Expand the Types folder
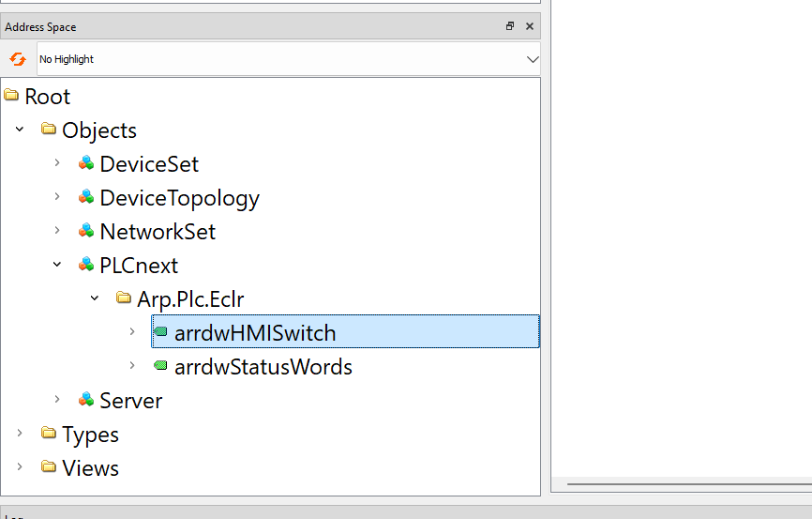 (20, 434)
